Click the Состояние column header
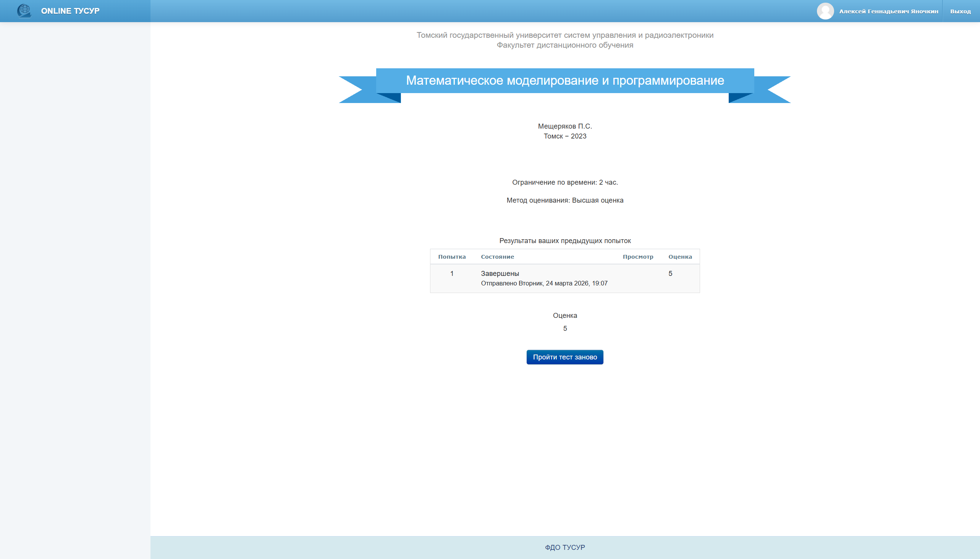Screen dimensions: 980x559 (x=497, y=257)
